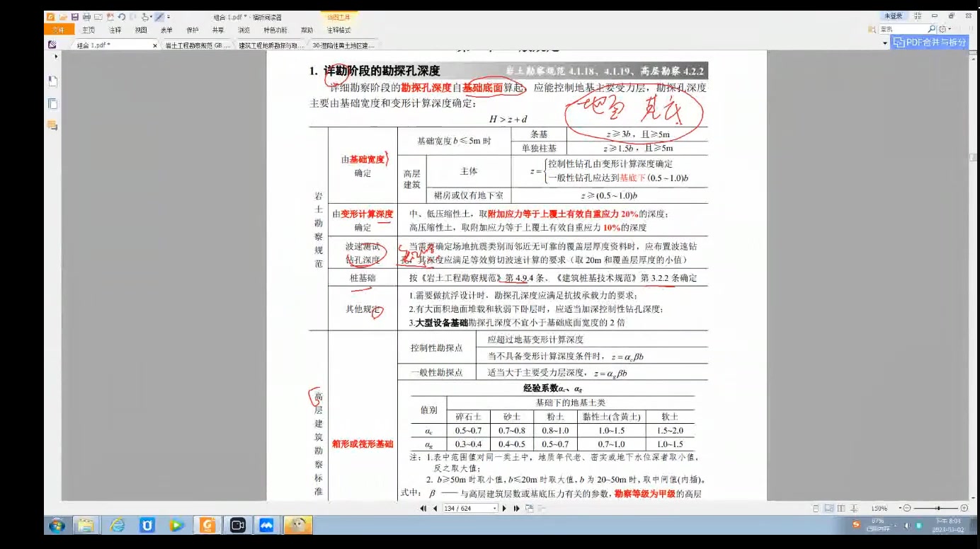The height and width of the screenshot is (549, 980).
Task: Open page number dropdown arrow
Action: pos(494,508)
